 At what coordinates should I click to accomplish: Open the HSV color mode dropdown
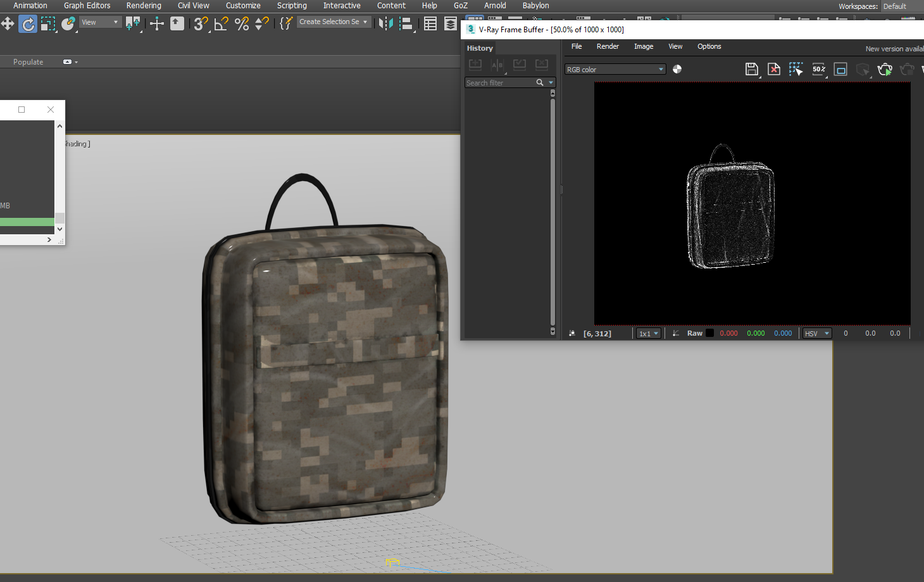coord(816,334)
